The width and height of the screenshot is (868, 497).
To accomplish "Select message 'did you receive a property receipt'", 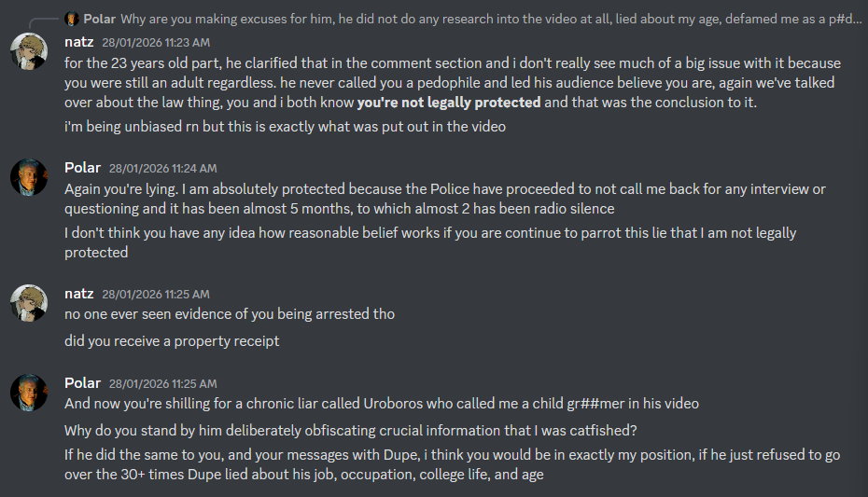I will click(172, 341).
